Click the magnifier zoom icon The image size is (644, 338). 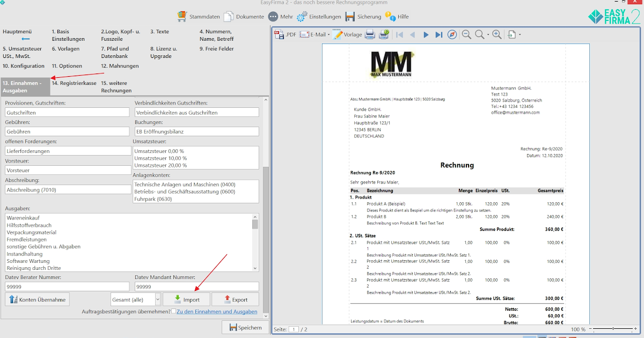[x=479, y=34]
